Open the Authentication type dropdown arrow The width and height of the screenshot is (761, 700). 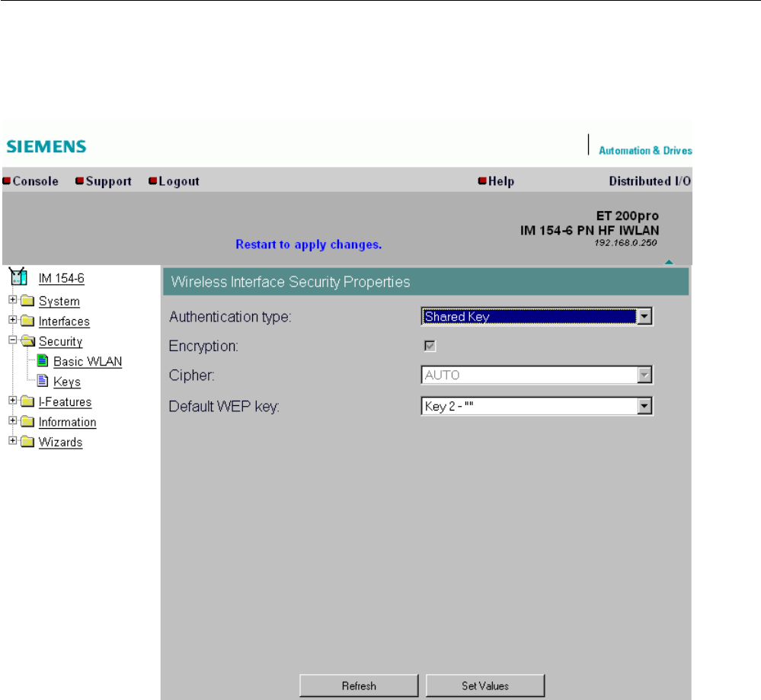(x=644, y=317)
